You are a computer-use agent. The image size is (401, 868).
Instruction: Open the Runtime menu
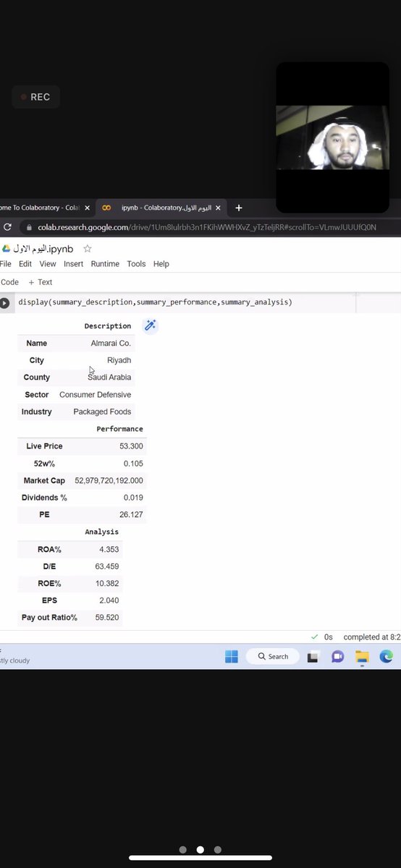(105, 264)
